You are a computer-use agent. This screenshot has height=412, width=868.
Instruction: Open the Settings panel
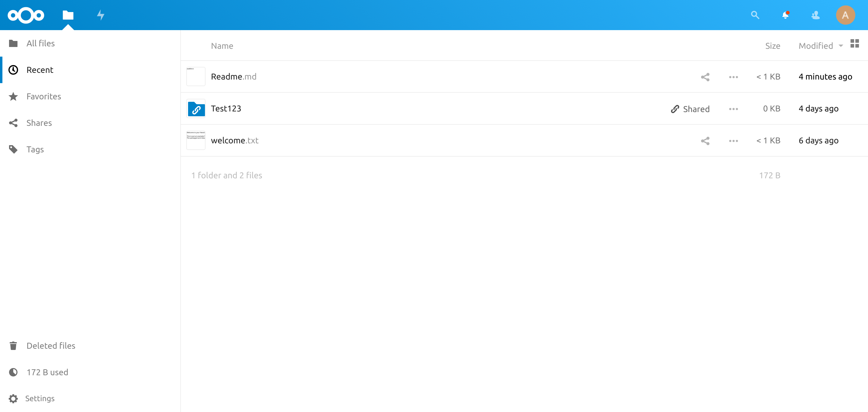point(40,398)
